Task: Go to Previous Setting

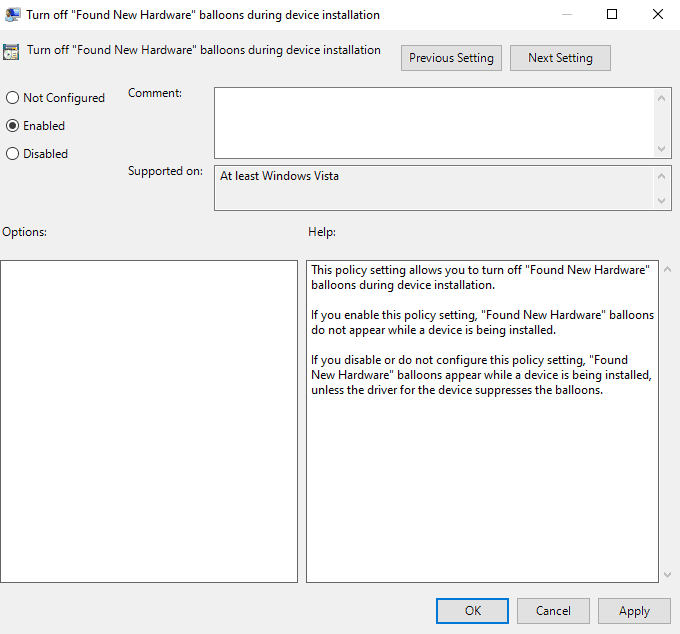Action: coord(451,58)
